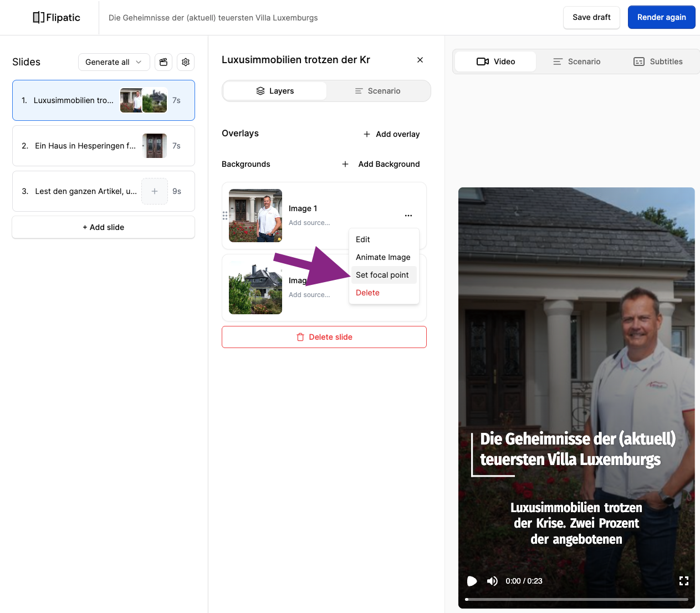Grab the Image 1 drag handle
Screen dimensions: 700x613
[225, 216]
